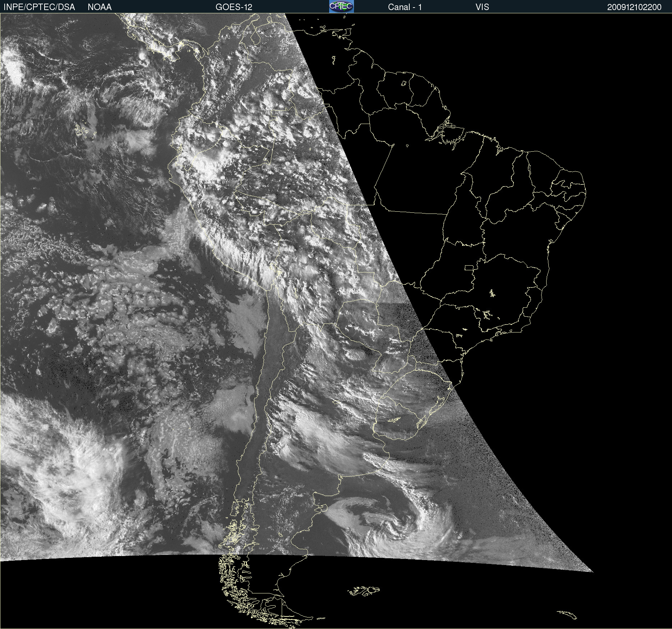Select the INPE/CPTEC/DSA header text
This screenshot has width=672, height=629.
pyautogui.click(x=39, y=7)
